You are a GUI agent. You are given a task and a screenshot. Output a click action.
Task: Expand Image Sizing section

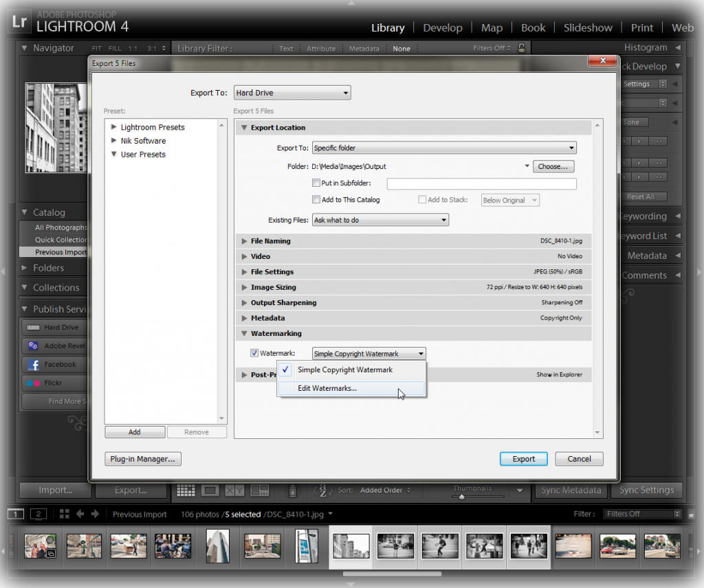coord(244,287)
